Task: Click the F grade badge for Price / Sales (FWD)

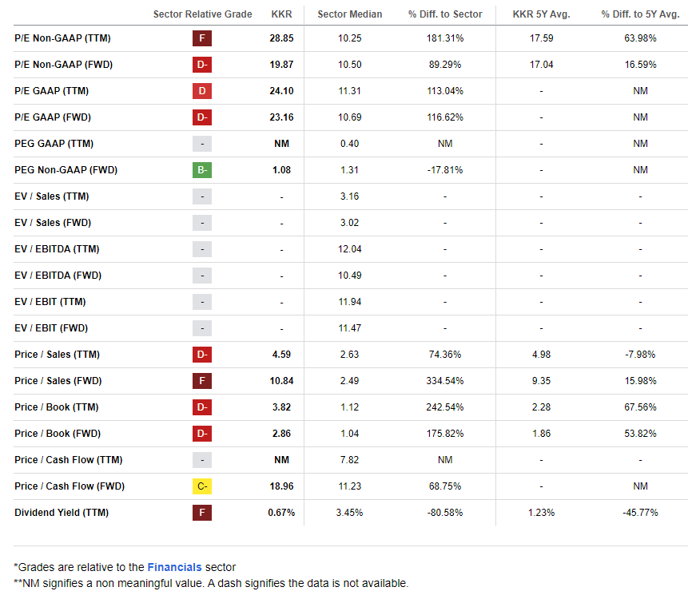Action: [202, 381]
